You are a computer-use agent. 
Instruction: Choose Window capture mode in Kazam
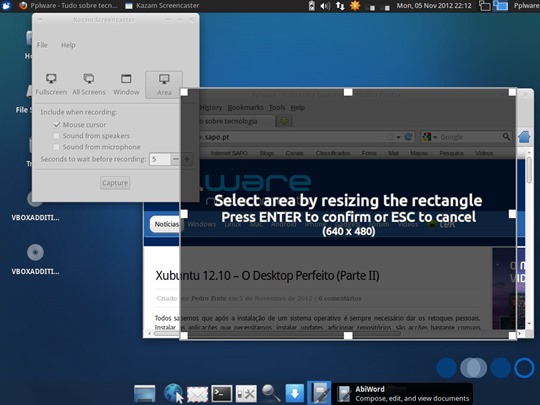(126, 84)
